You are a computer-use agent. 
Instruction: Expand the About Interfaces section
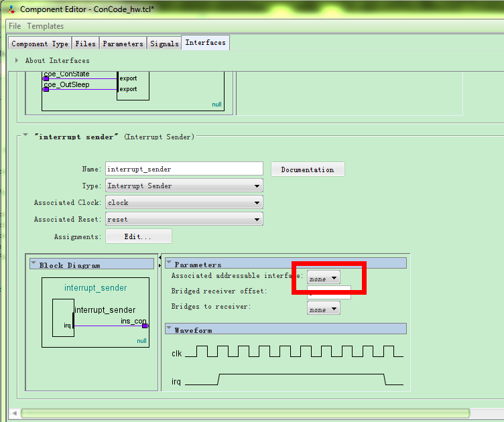17,60
